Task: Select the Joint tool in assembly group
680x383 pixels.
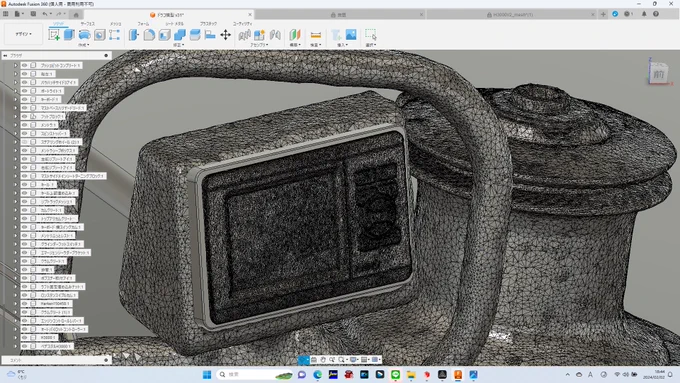Action: point(275,35)
